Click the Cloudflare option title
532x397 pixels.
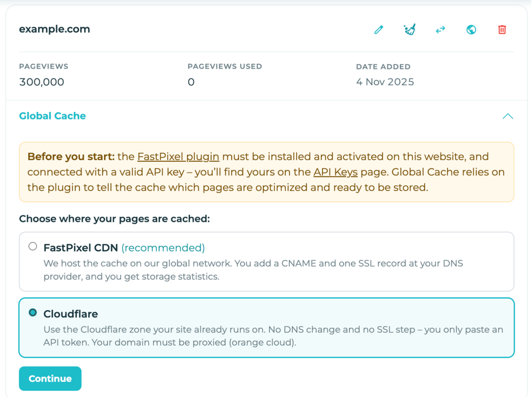(x=71, y=314)
